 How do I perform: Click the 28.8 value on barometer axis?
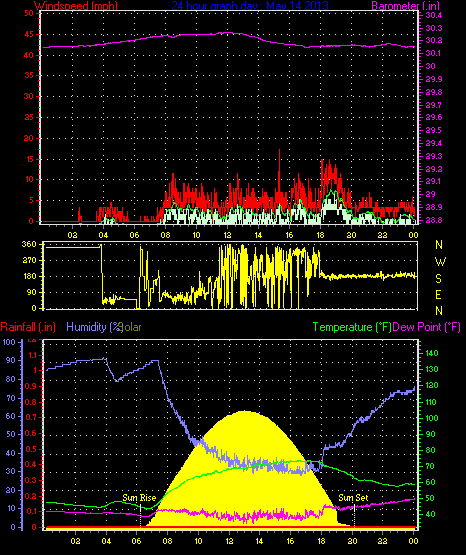[x=433, y=220]
